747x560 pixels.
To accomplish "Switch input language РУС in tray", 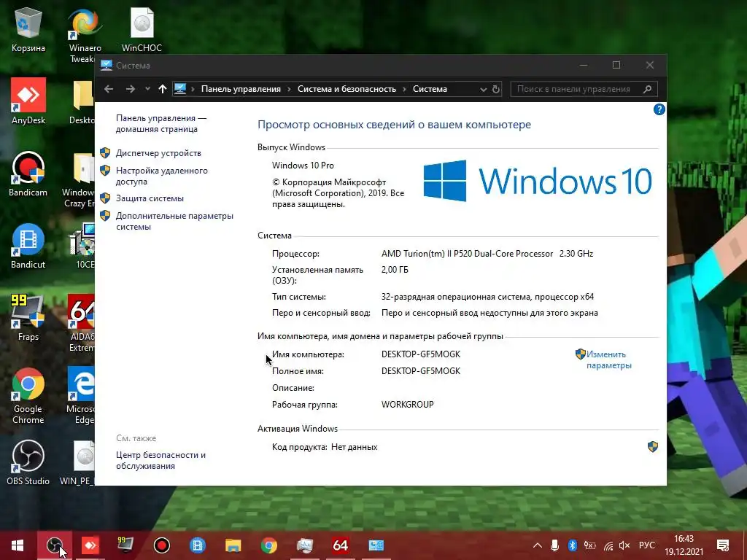I will coord(646,545).
